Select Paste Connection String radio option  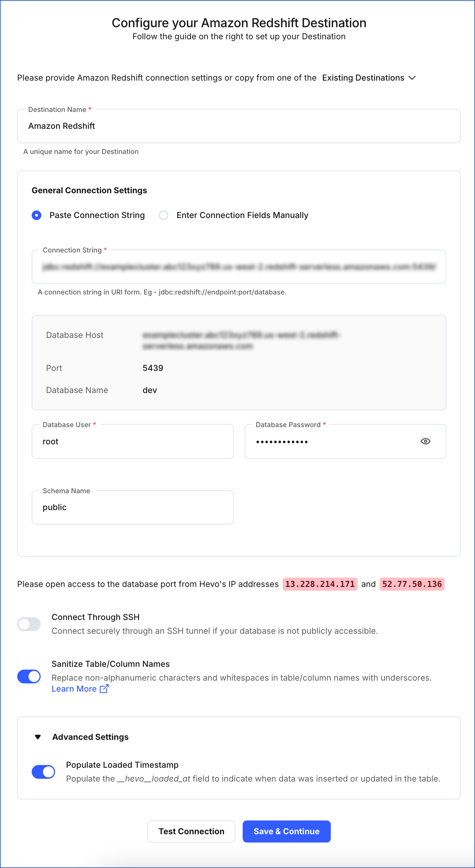tap(36, 215)
